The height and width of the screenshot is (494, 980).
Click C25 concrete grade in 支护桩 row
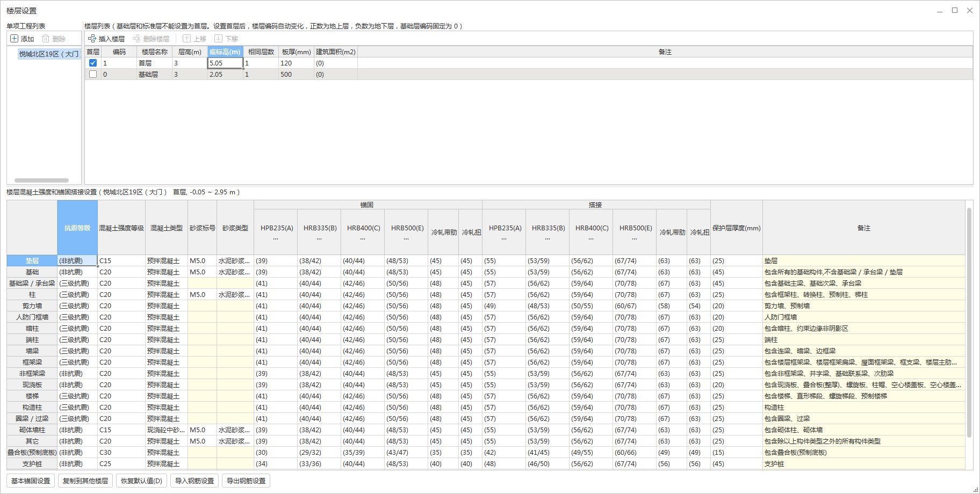pyautogui.click(x=121, y=463)
